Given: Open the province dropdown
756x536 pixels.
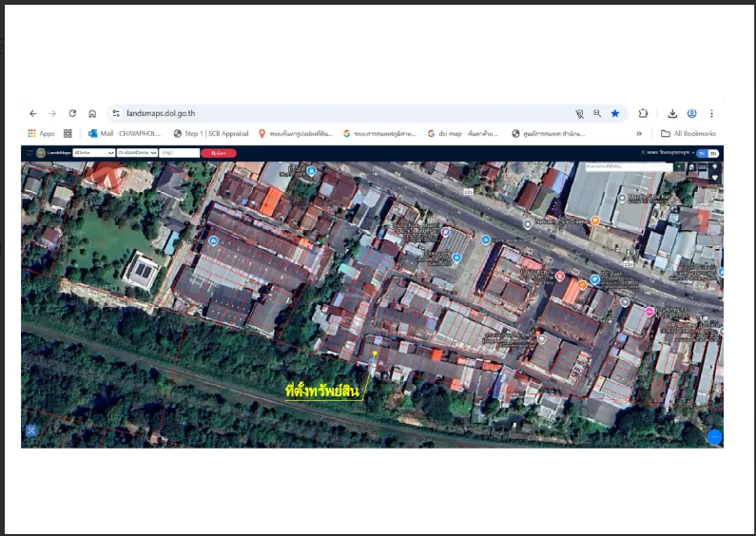Looking at the screenshot, I should click(93, 153).
